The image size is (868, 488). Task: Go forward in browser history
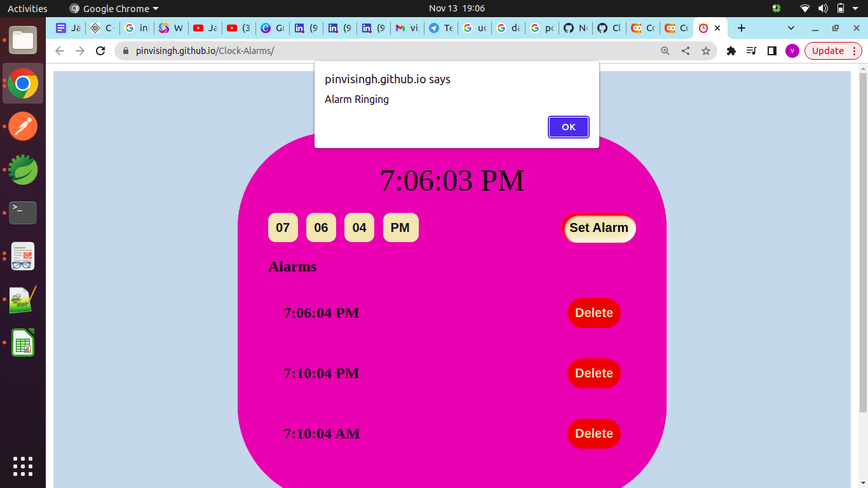tap(80, 51)
